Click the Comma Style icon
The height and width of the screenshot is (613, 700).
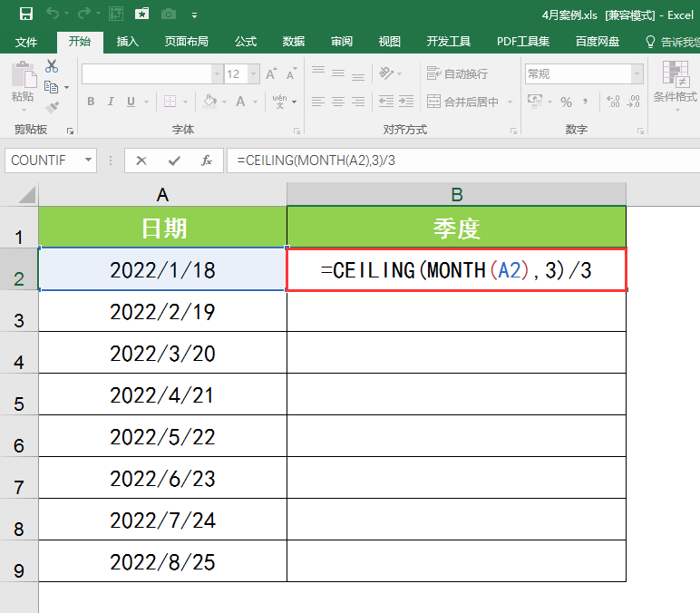coord(585,102)
